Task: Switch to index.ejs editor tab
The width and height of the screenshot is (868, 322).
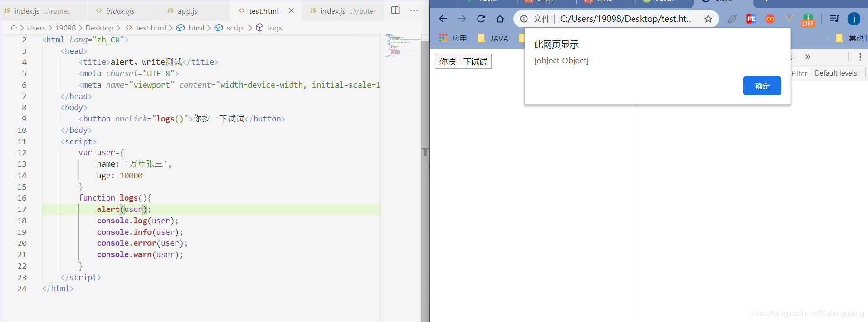Action: click(x=123, y=10)
